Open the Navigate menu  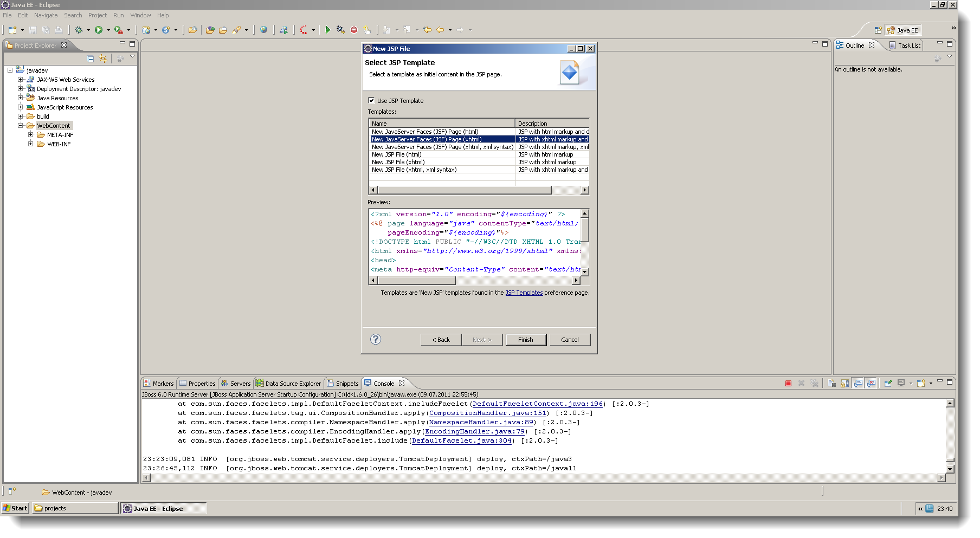[x=46, y=15]
